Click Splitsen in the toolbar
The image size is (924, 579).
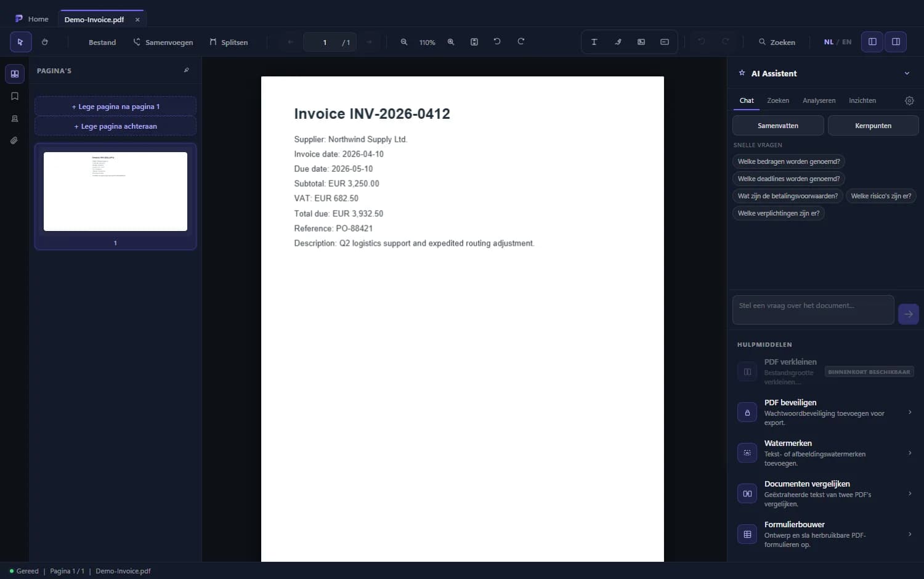click(229, 43)
